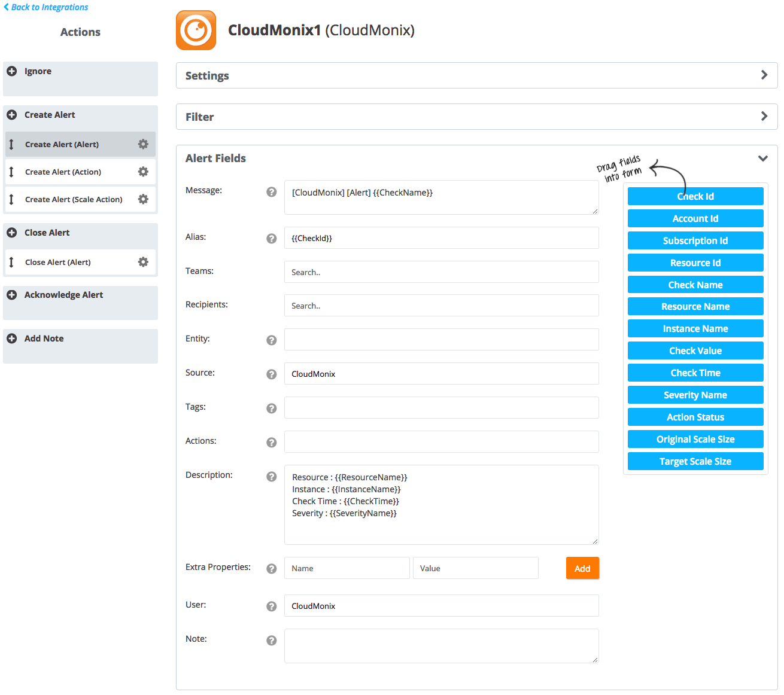Screen dimensions: 784x695
Task: Focus the Description text area
Action: (x=442, y=505)
